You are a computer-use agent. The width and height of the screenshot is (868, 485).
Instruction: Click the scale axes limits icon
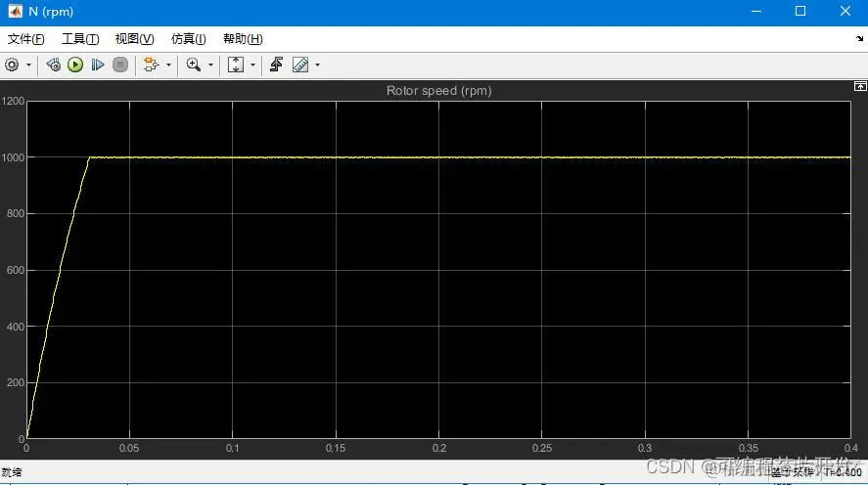click(236, 65)
